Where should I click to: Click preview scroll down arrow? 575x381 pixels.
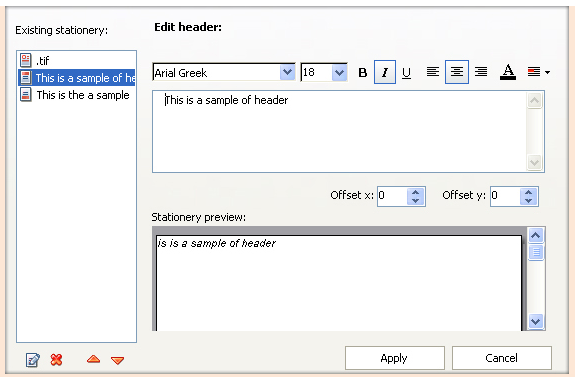point(536,322)
